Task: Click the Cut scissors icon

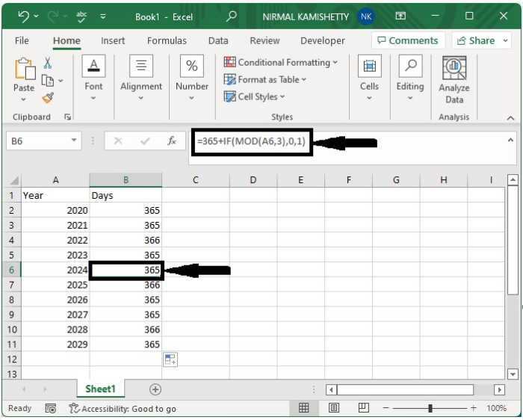Action: 48,63
